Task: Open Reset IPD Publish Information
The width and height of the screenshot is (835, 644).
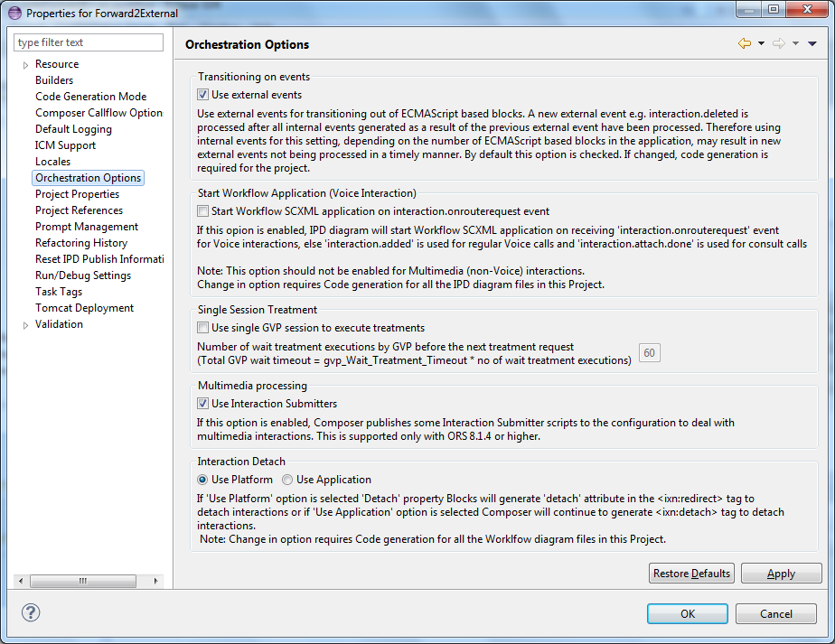Action: click(99, 258)
